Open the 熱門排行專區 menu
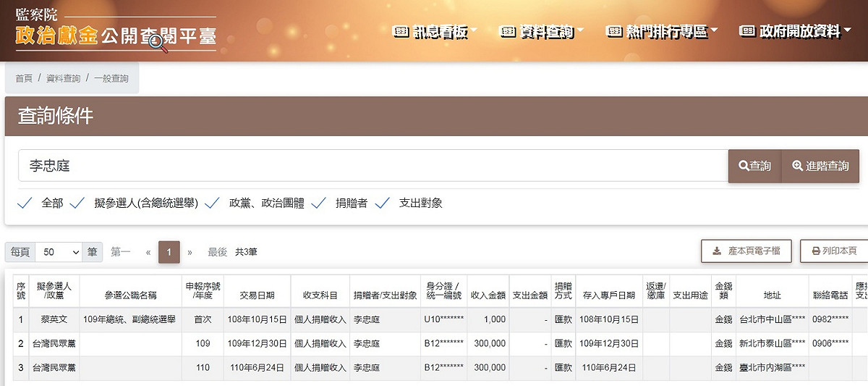 662,31
